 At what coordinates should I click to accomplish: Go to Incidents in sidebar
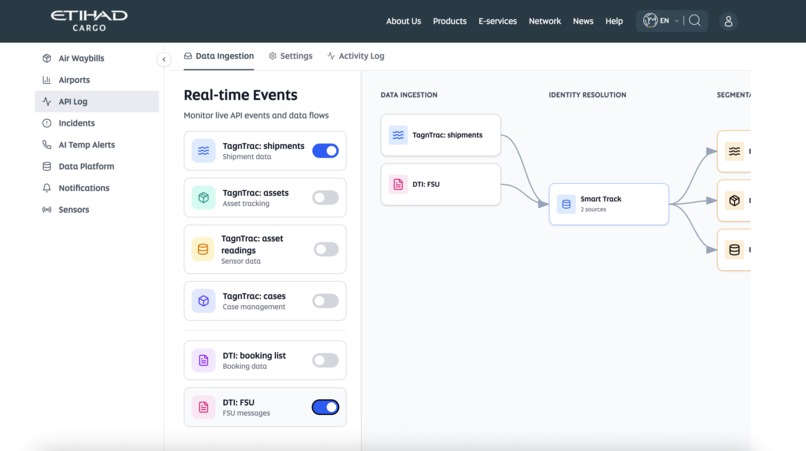pyautogui.click(x=97, y=123)
